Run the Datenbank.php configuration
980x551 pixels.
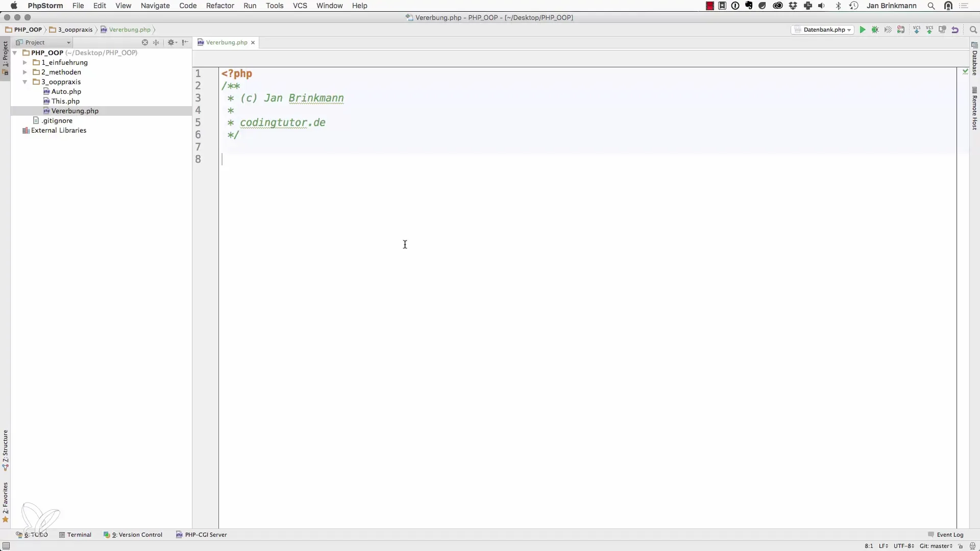[x=863, y=30]
